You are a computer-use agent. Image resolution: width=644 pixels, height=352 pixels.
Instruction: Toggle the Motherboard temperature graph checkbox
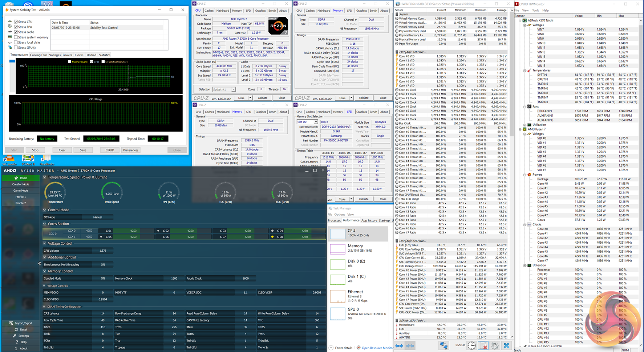(x=70, y=62)
